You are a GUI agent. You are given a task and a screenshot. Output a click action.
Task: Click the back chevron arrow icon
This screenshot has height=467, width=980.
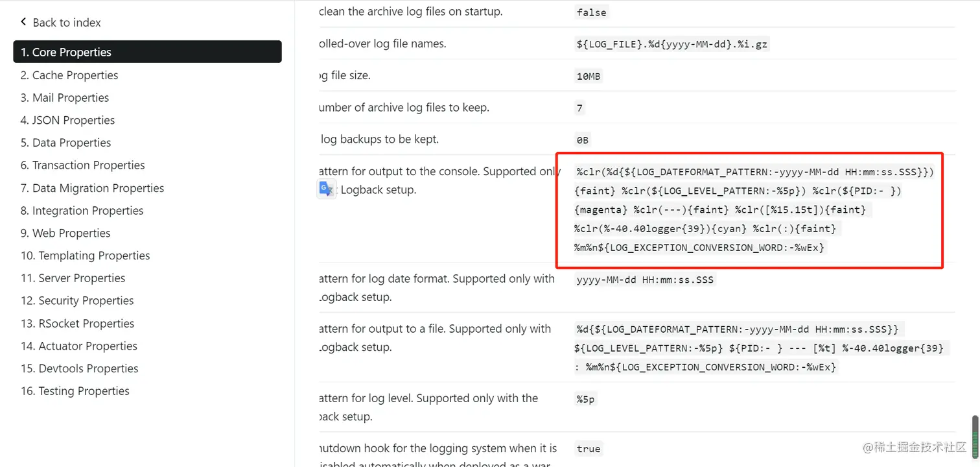coord(23,22)
